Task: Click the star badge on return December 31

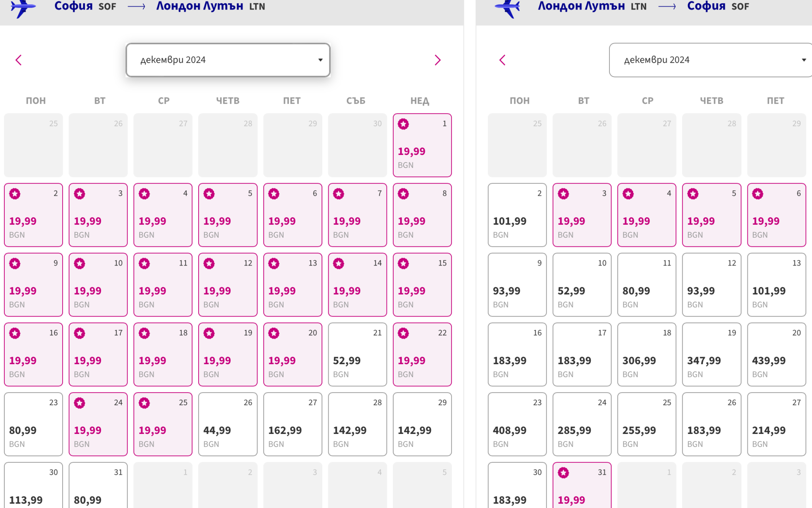Action: 563,473
